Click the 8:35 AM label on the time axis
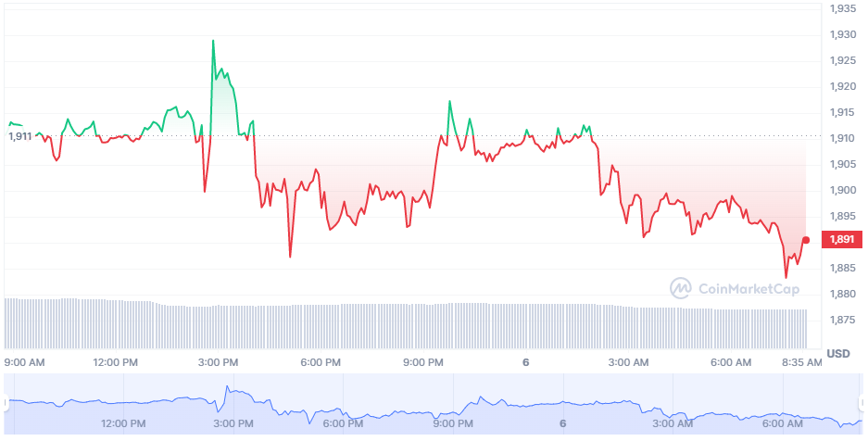Image resolution: width=868 pixels, height=441 pixels. [799, 362]
